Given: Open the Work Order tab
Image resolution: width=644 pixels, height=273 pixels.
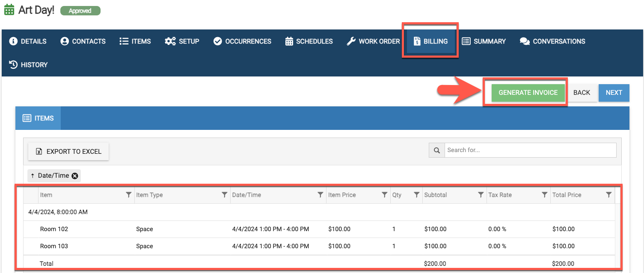Looking at the screenshot, I should click(x=373, y=41).
